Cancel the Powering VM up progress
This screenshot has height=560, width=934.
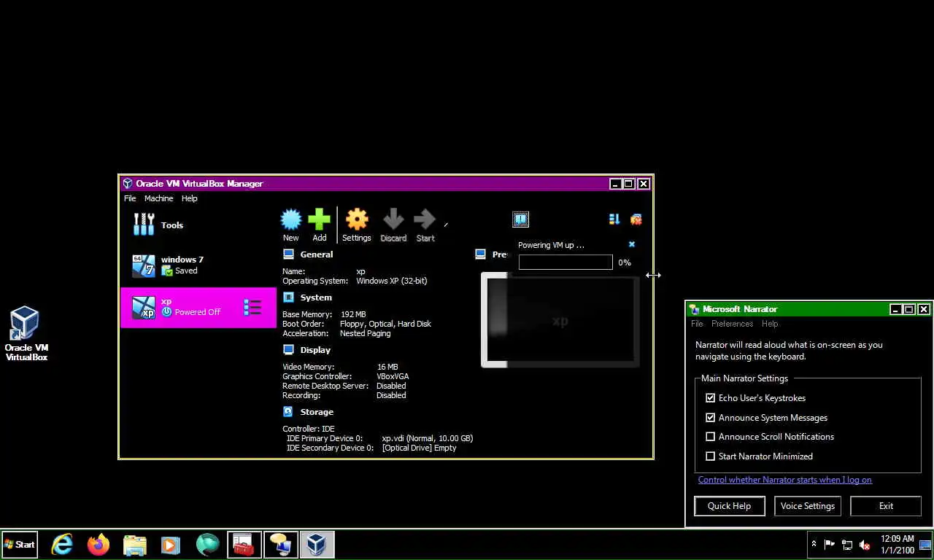[632, 244]
